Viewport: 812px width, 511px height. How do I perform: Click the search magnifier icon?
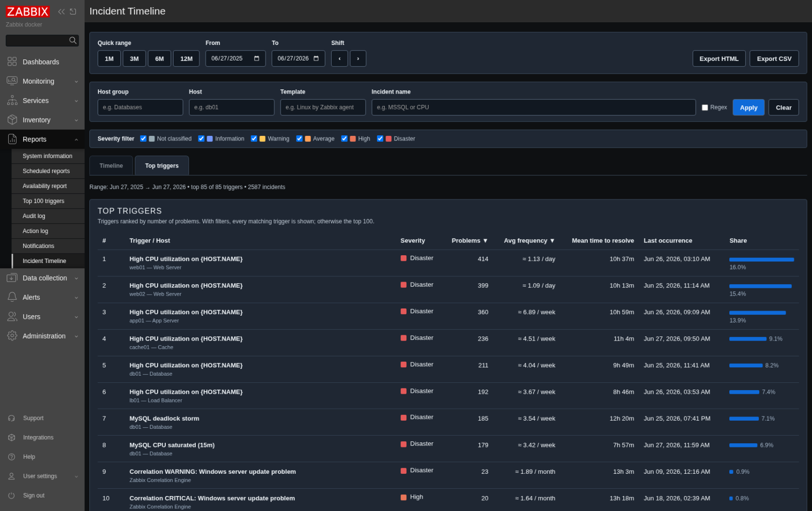click(73, 40)
